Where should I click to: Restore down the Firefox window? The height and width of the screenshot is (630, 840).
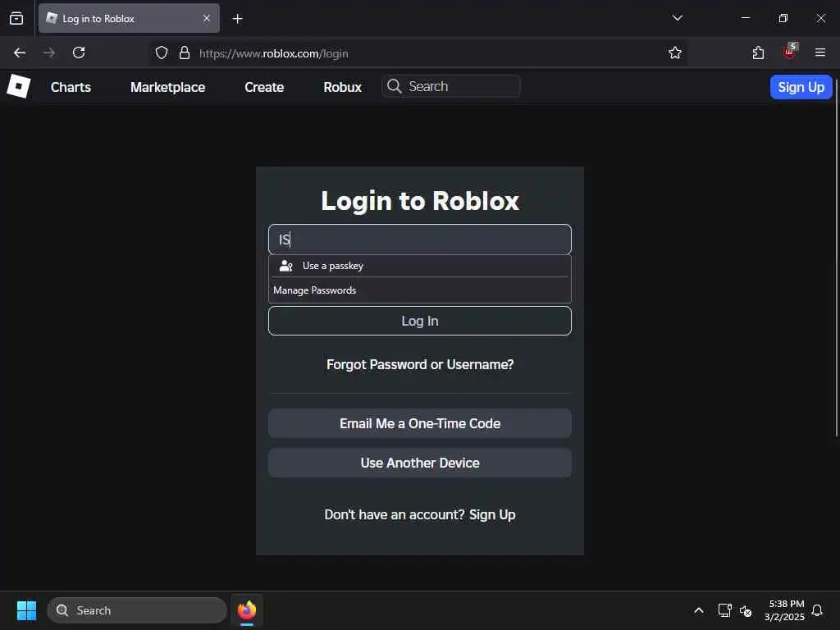[783, 18]
